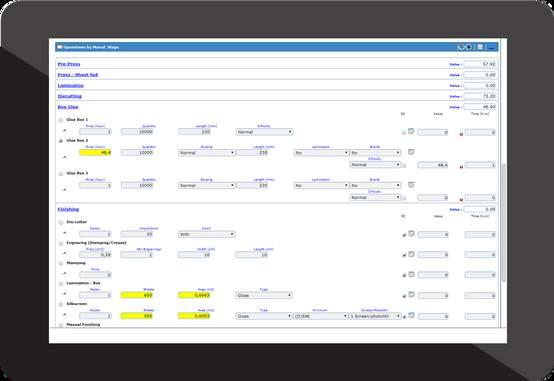554x381 pixels.
Task: Tick the Die-cutter checkbox under Finishing
Action: pos(61,223)
